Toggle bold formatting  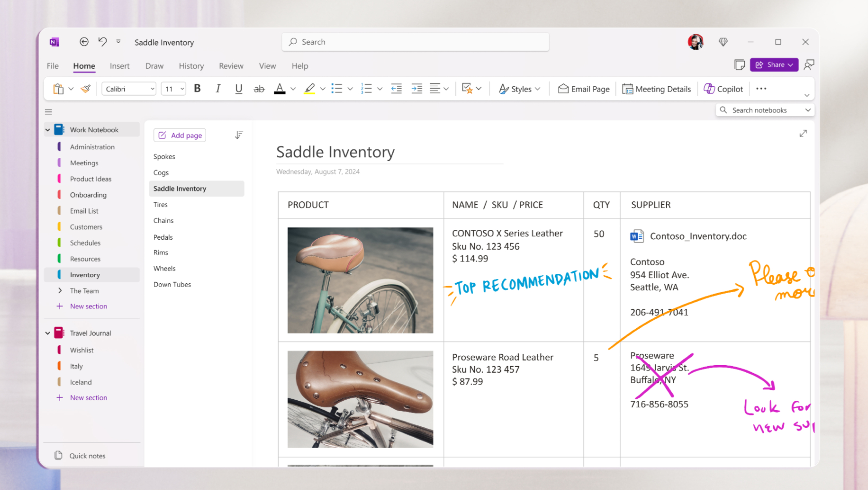click(x=197, y=89)
